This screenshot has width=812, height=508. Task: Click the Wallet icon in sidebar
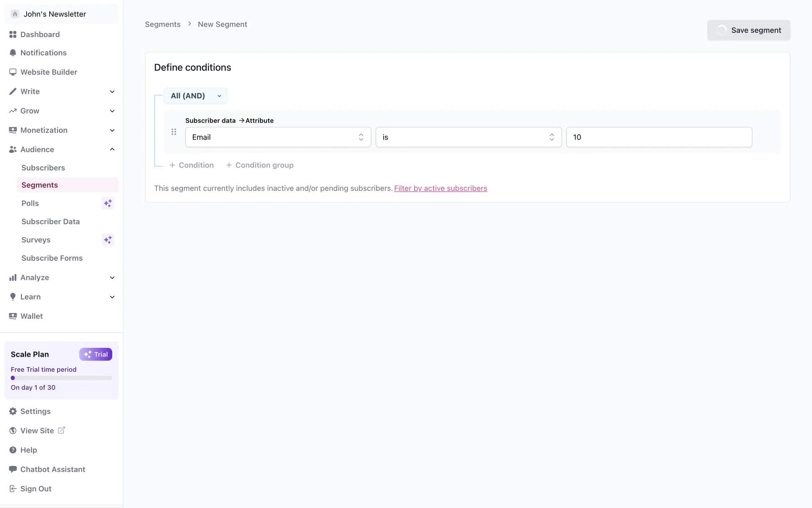pyautogui.click(x=13, y=316)
